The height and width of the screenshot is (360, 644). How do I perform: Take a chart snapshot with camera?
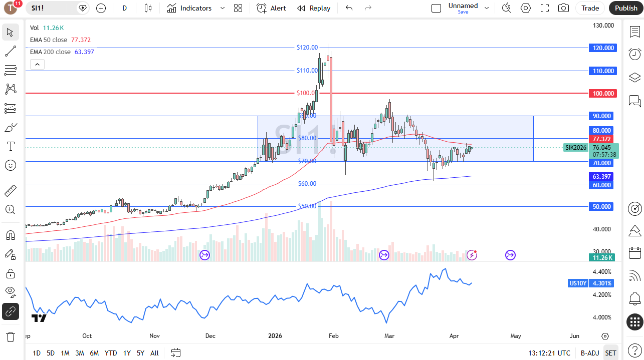click(x=564, y=8)
